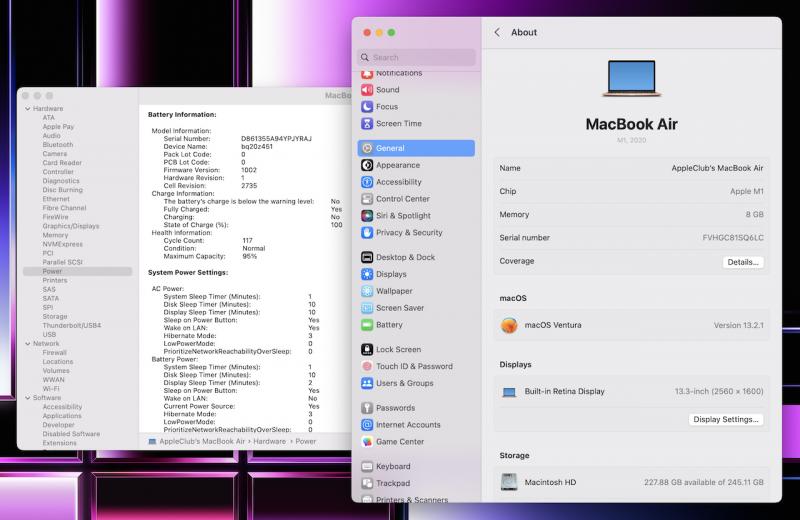Click the green Battery icon
The width and height of the screenshot is (800, 520).
tap(367, 325)
